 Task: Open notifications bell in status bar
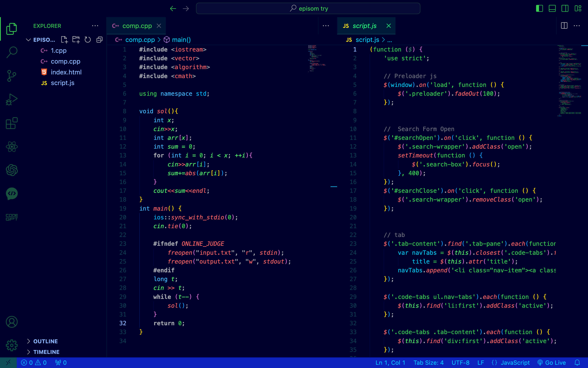578,363
